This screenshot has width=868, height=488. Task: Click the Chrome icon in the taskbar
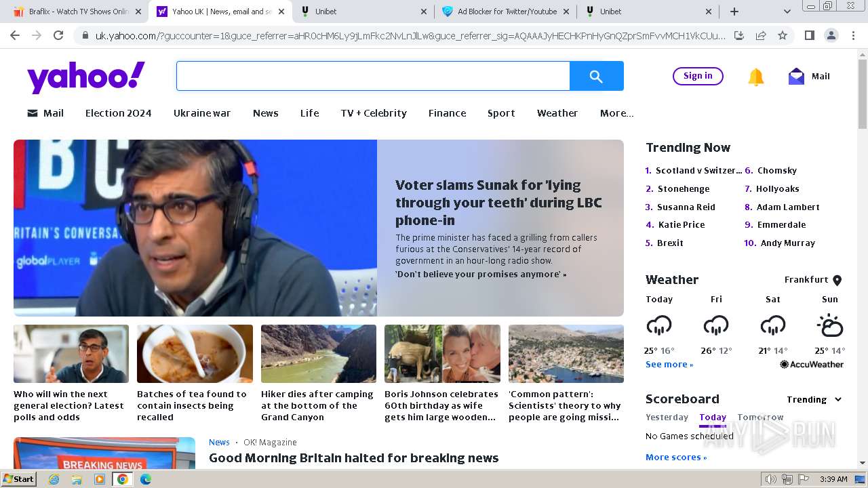[x=122, y=479]
